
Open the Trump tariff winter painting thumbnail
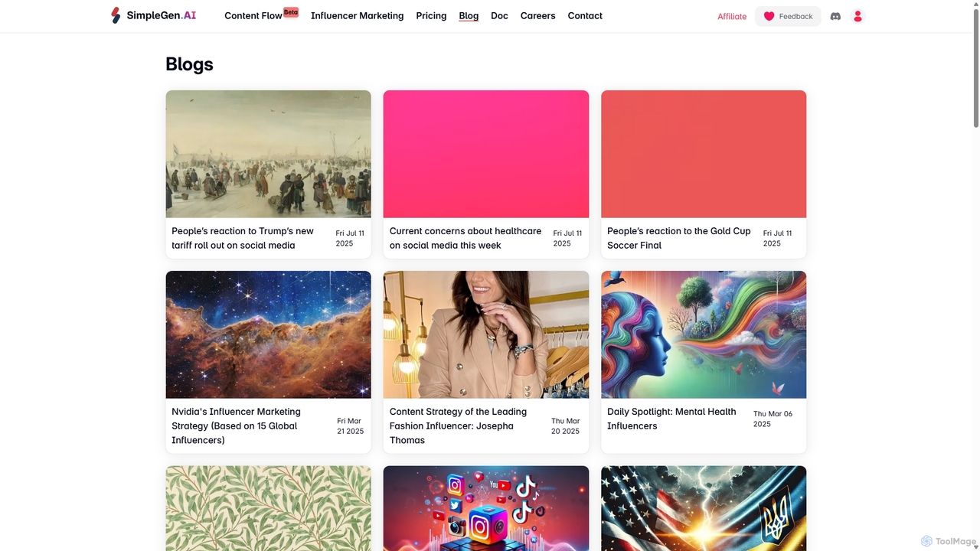coord(268,154)
